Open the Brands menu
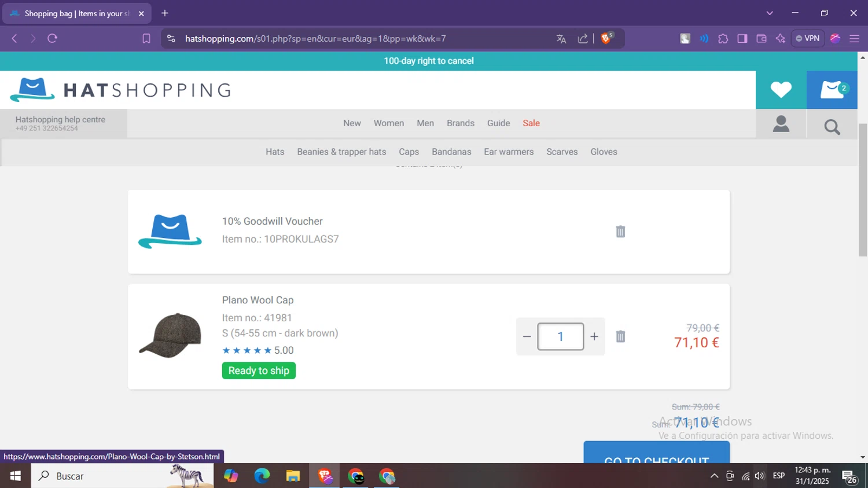The height and width of the screenshot is (488, 868). tap(461, 123)
